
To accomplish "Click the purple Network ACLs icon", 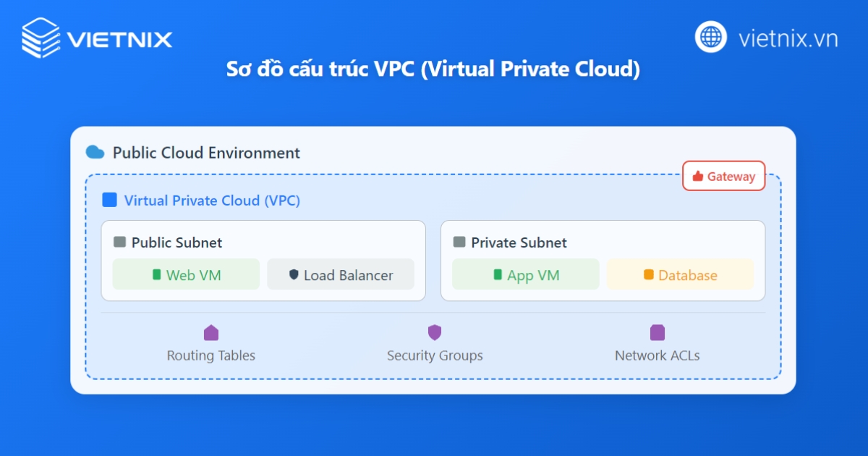I will (x=657, y=333).
